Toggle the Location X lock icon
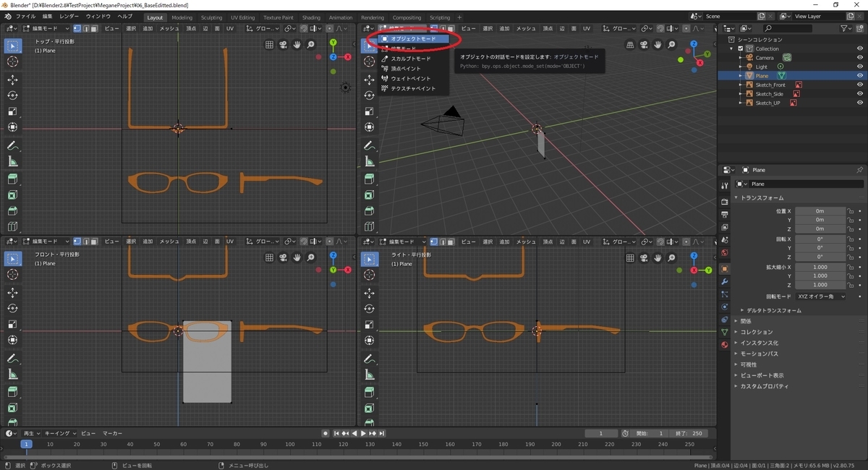The width and height of the screenshot is (868, 470). coord(851,211)
